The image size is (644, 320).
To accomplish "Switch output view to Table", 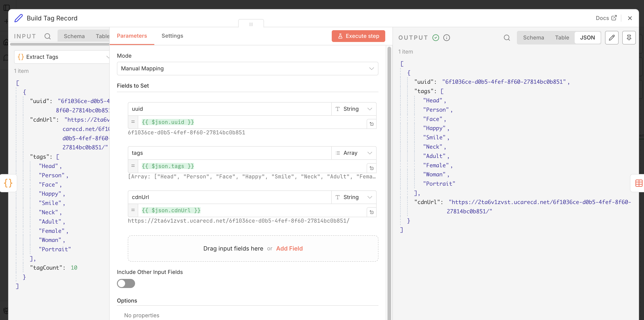I will click(x=562, y=37).
